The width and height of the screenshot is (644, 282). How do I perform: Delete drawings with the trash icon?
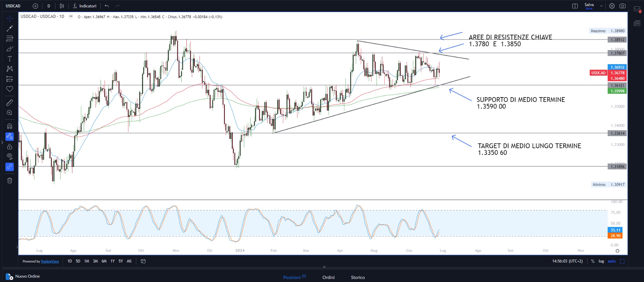point(9,180)
